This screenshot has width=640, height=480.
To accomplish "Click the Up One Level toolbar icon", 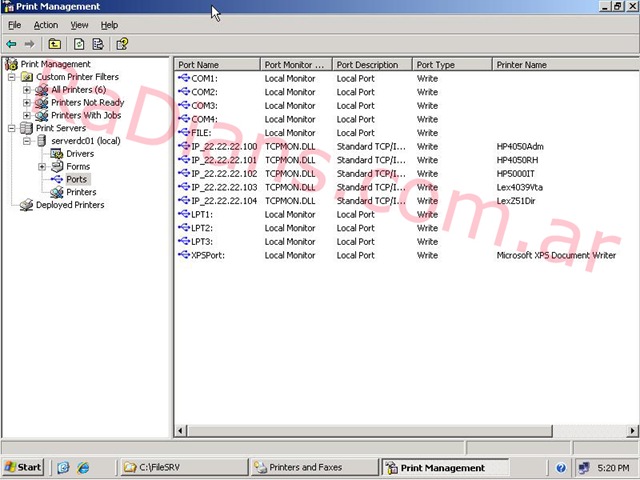I will coord(54,44).
